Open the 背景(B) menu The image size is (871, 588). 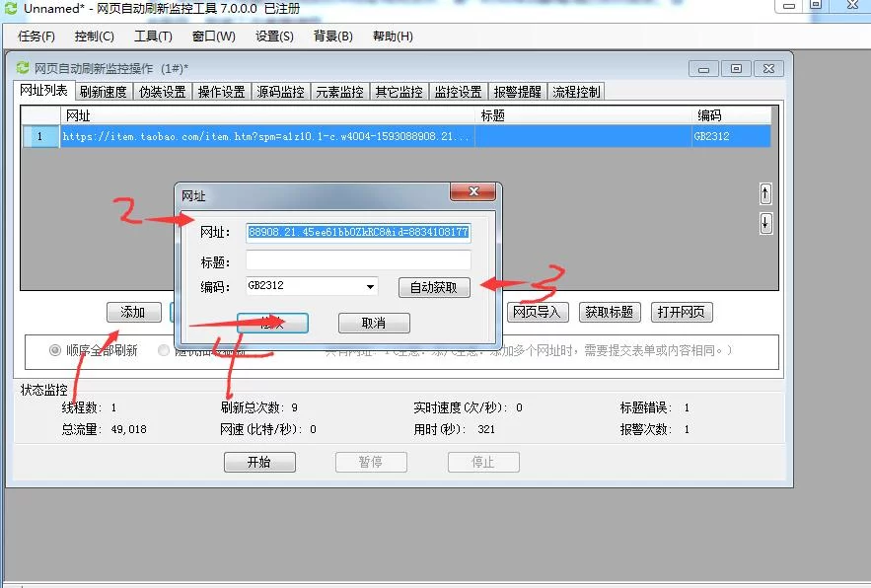point(332,37)
